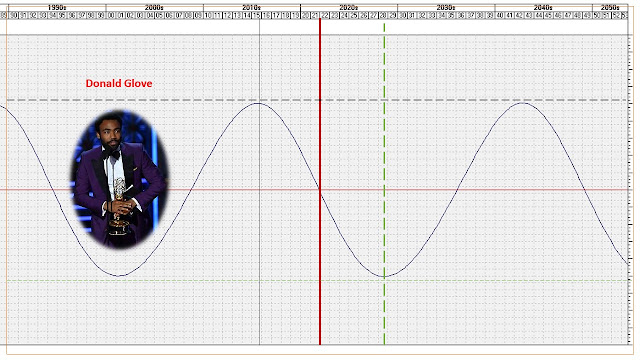This screenshot has height=360, width=640.
Task: Click the gray dashed horizontal upper limit line
Action: coord(317,100)
